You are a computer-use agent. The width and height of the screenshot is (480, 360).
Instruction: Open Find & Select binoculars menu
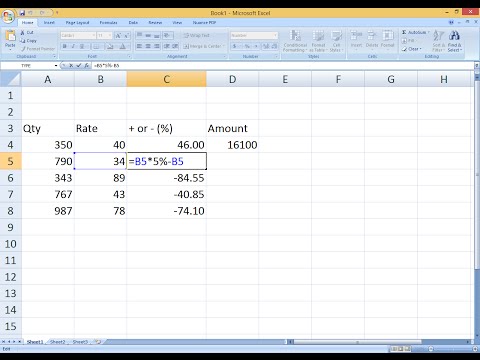click(x=455, y=41)
